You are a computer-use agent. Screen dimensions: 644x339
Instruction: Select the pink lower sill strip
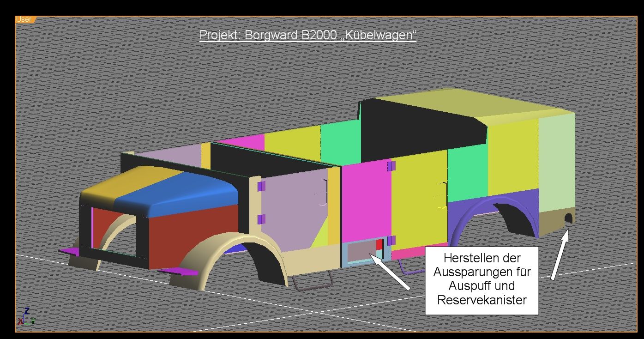tap(419, 250)
